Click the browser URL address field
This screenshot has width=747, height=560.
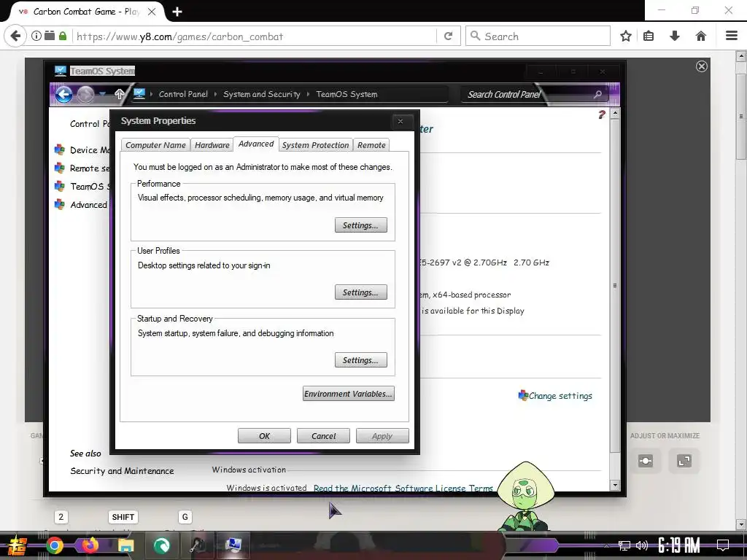[x=255, y=36]
